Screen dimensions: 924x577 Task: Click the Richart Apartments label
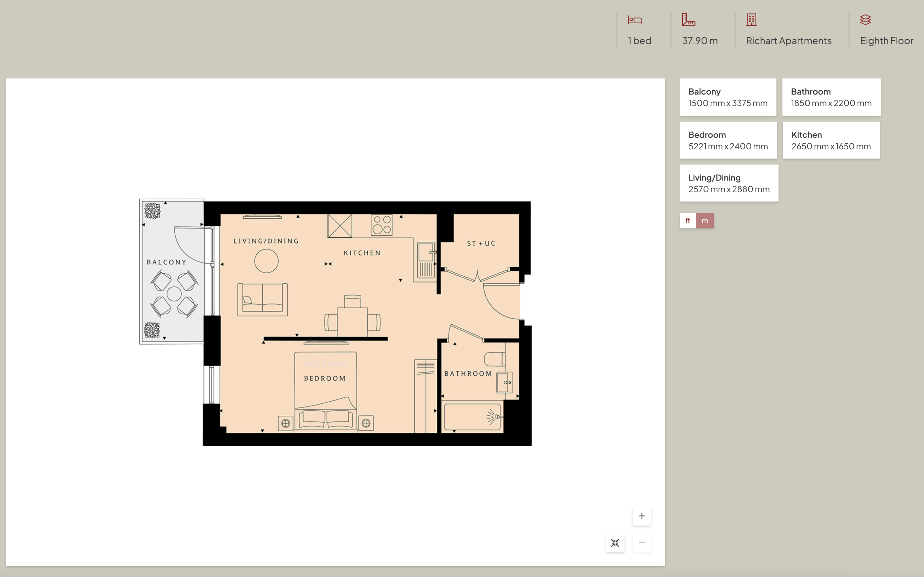coord(789,41)
